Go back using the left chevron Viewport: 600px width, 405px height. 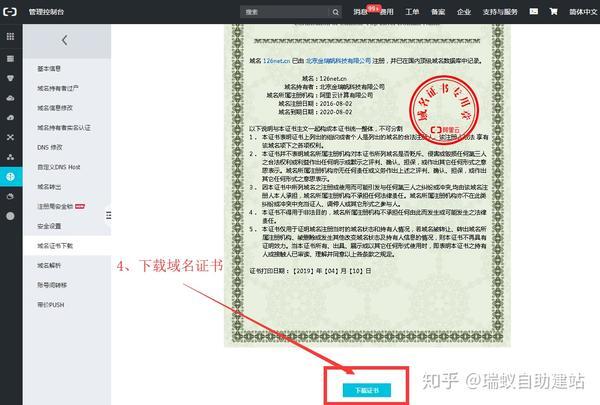click(x=65, y=40)
